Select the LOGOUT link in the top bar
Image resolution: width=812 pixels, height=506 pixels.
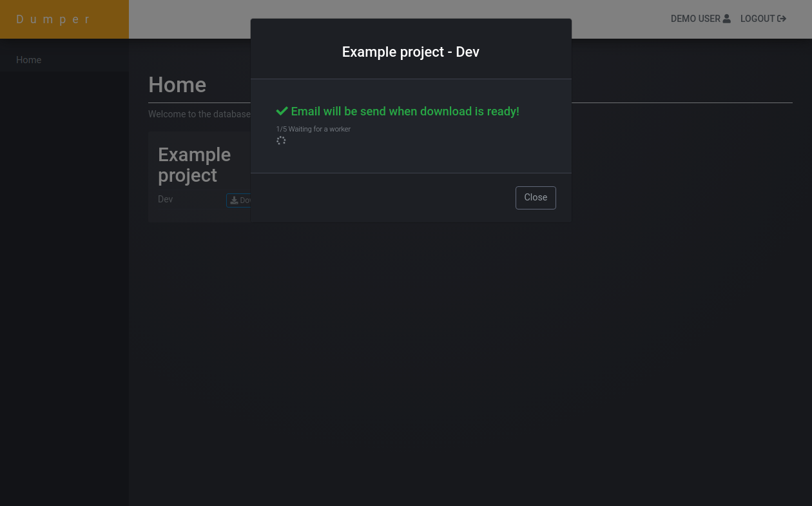click(763, 19)
